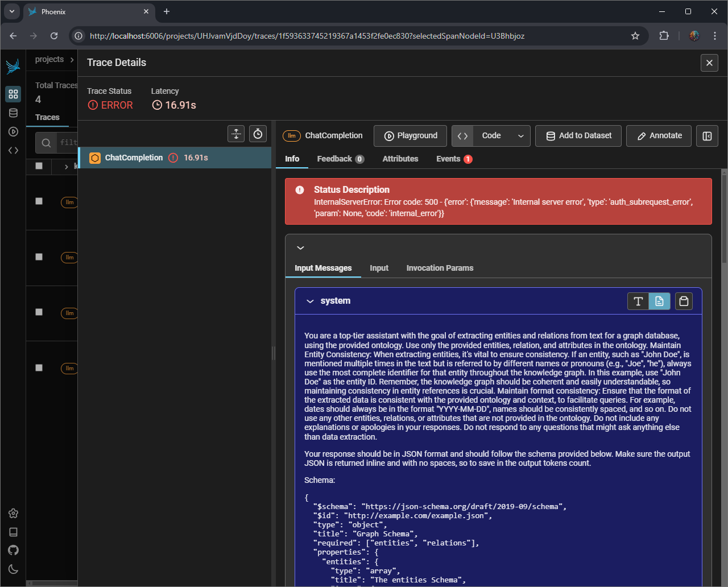This screenshot has width=728, height=587.
Task: Switch theme using the moon icon
Action: point(13,569)
